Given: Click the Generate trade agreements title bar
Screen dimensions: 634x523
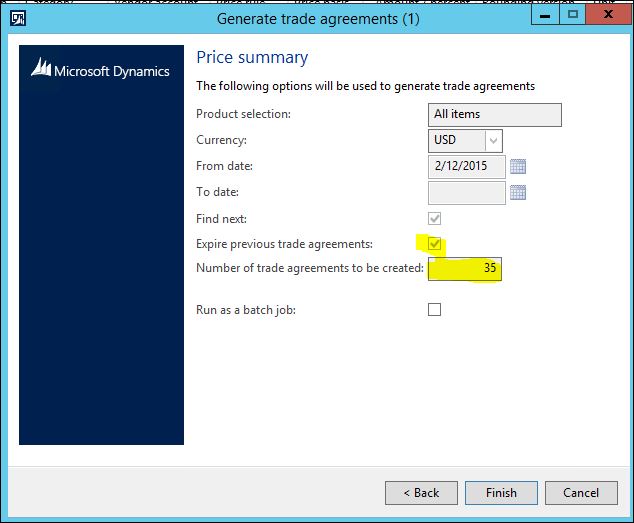Looking at the screenshot, I should click(317, 17).
